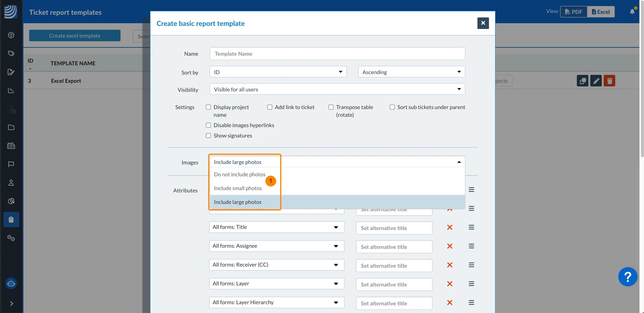Delete the Excel Export template with trash icon
The width and height of the screenshot is (644, 313).
point(609,81)
